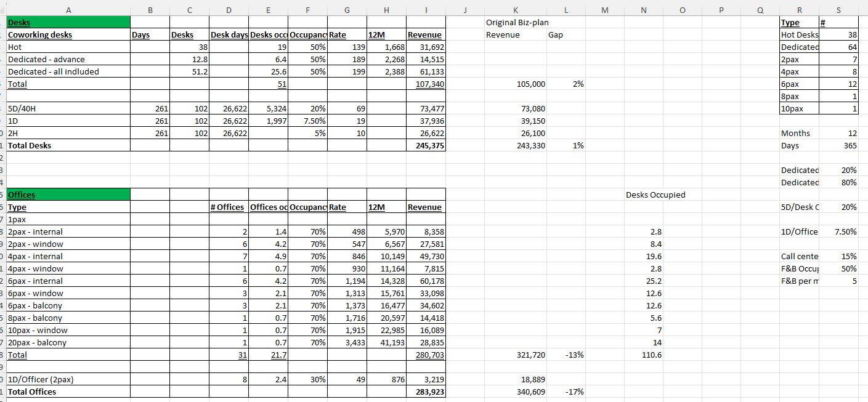Image resolution: width=868 pixels, height=402 pixels.
Task: Select column F header
Action: 307,10
